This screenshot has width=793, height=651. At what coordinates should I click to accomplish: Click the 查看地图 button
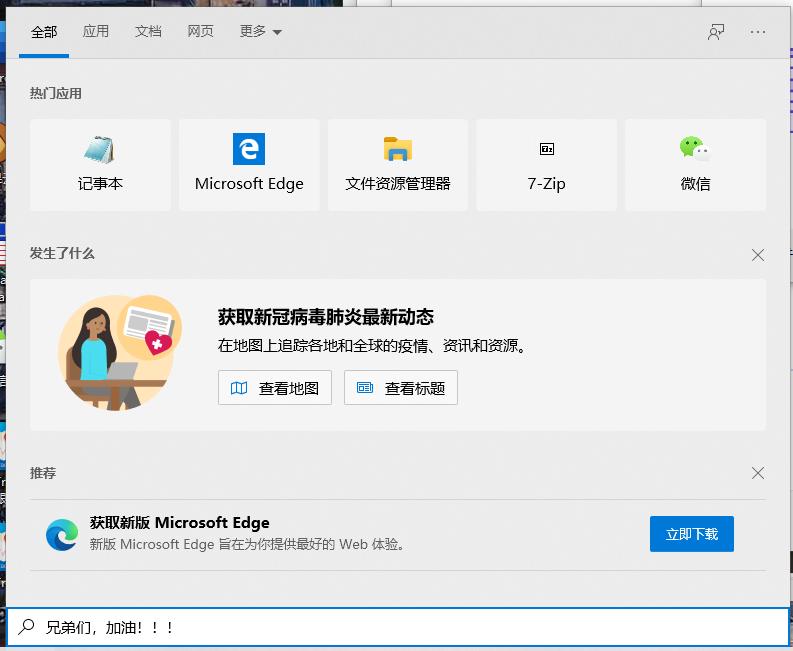275,387
